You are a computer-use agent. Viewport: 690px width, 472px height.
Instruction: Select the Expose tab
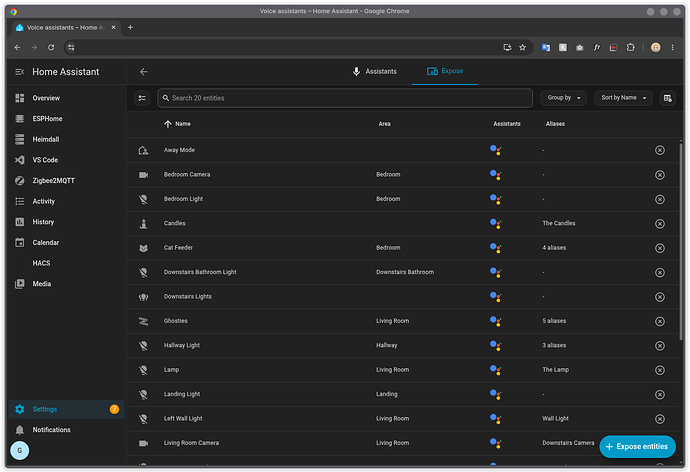point(445,72)
